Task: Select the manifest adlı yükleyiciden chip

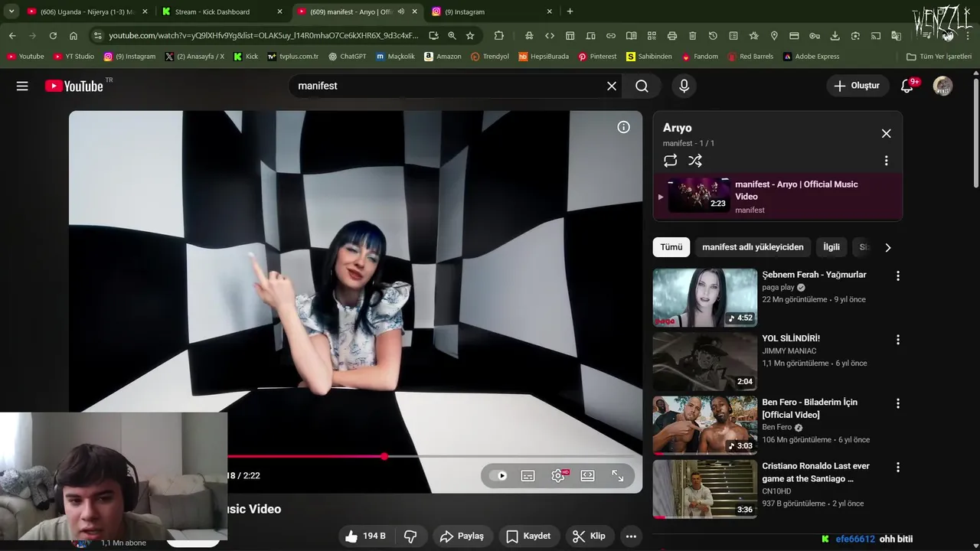Action: tap(753, 247)
